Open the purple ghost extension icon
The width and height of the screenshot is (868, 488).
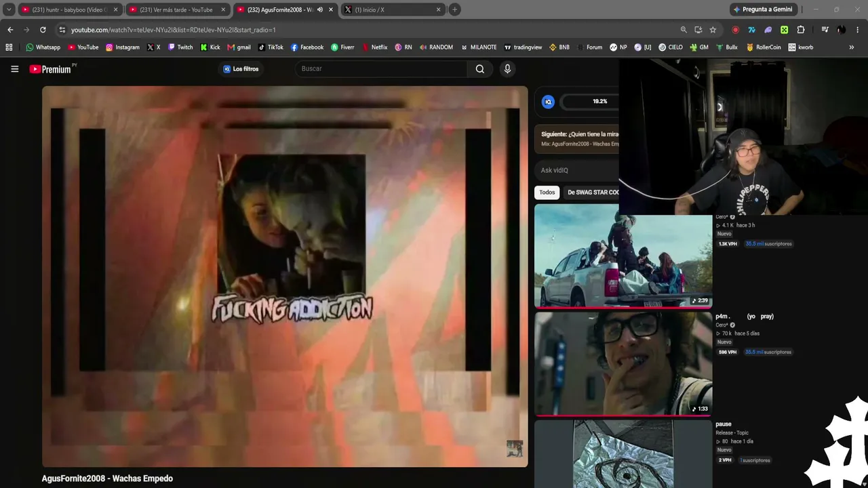(768, 30)
